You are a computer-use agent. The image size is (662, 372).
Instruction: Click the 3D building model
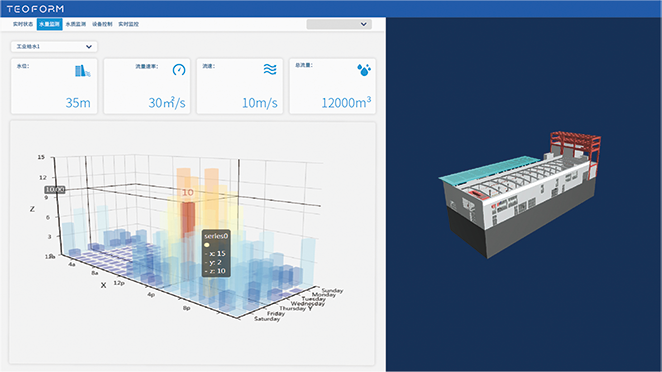click(x=520, y=195)
